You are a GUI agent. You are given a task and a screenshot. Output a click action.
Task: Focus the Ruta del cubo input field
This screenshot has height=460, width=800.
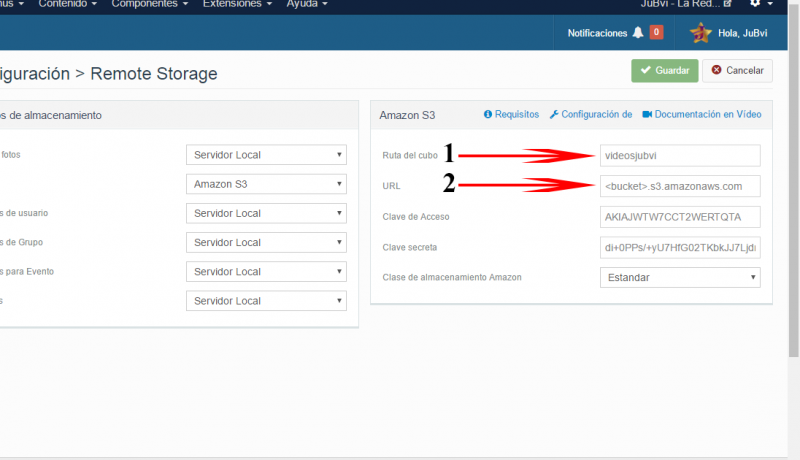pyautogui.click(x=680, y=156)
